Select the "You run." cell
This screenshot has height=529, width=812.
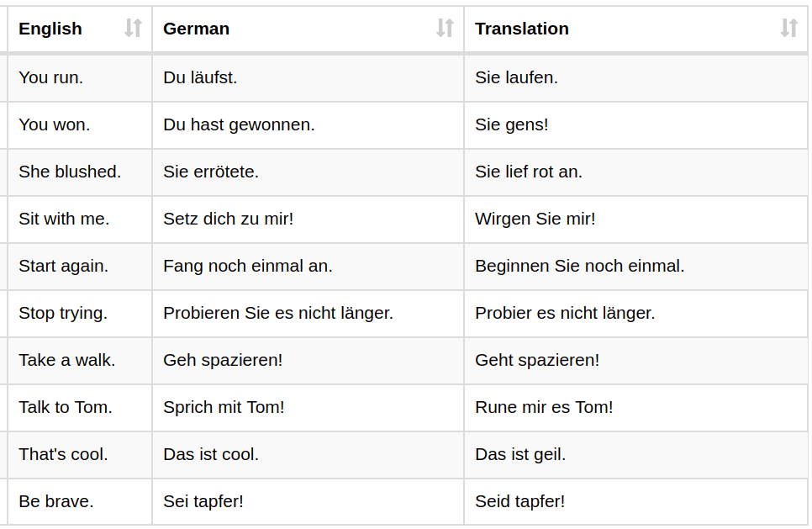(x=51, y=77)
